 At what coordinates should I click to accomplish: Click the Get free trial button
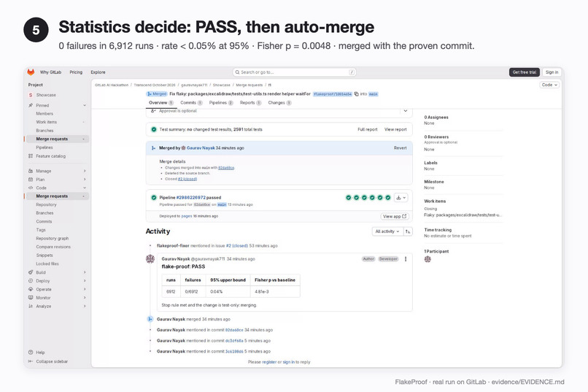click(x=525, y=72)
